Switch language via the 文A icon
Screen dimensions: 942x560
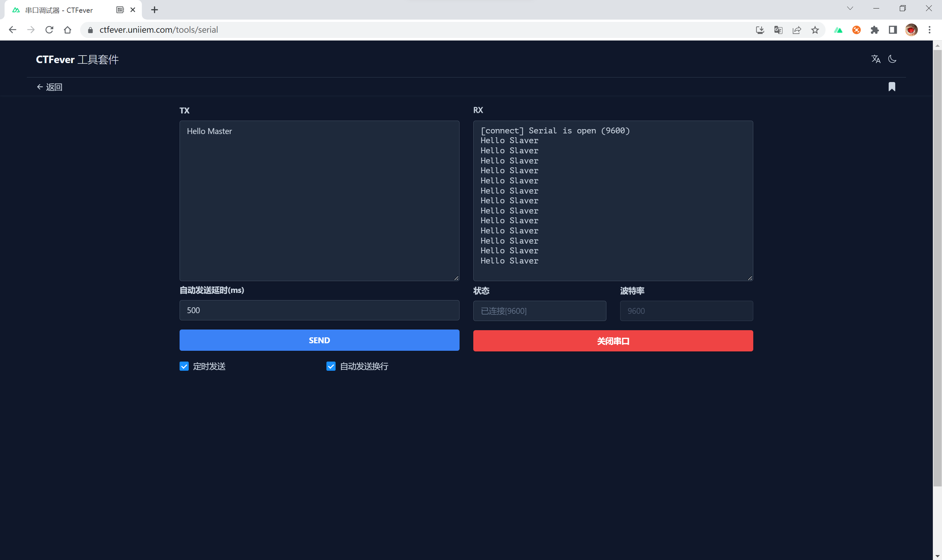[876, 59]
